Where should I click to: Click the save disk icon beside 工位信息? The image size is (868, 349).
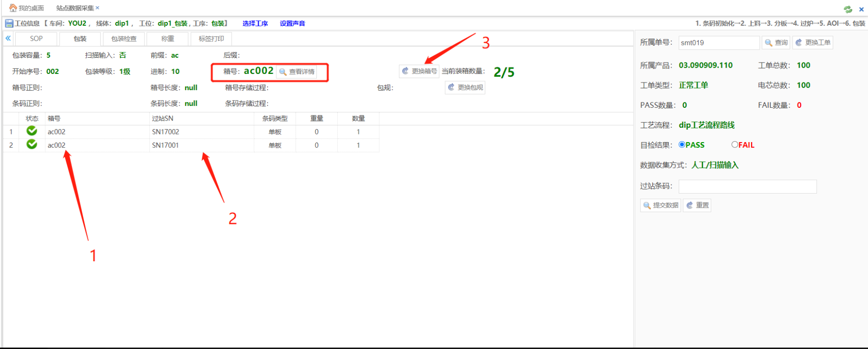(x=9, y=23)
